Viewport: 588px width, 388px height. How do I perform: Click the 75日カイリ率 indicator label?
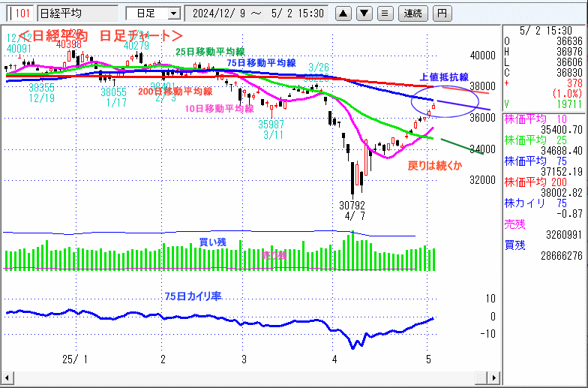coord(193,296)
